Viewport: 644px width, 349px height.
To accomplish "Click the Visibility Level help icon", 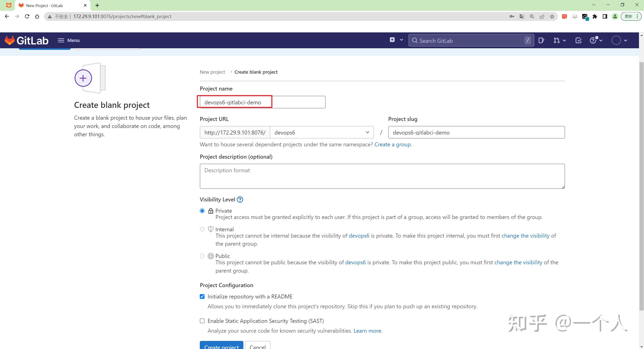I will [x=240, y=200].
